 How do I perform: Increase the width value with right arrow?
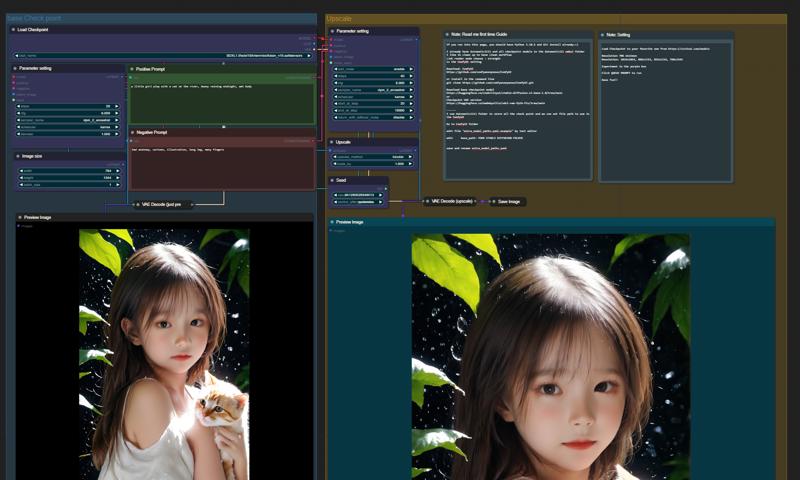pyautogui.click(x=119, y=170)
